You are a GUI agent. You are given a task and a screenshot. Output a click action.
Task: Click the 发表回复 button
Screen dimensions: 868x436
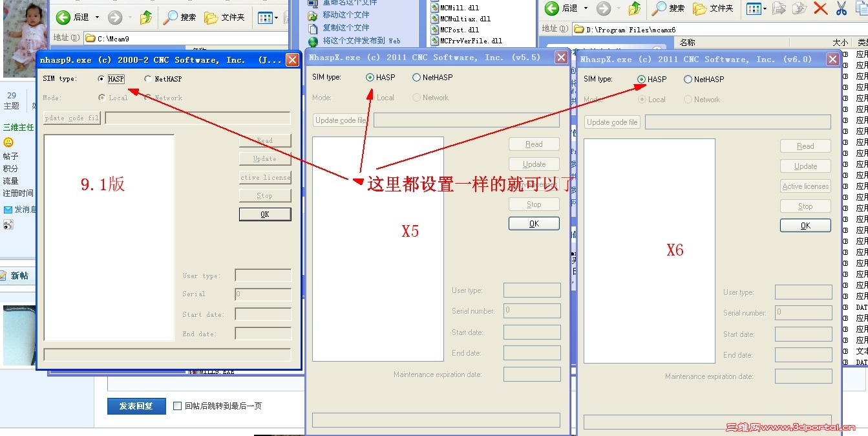tap(136, 406)
